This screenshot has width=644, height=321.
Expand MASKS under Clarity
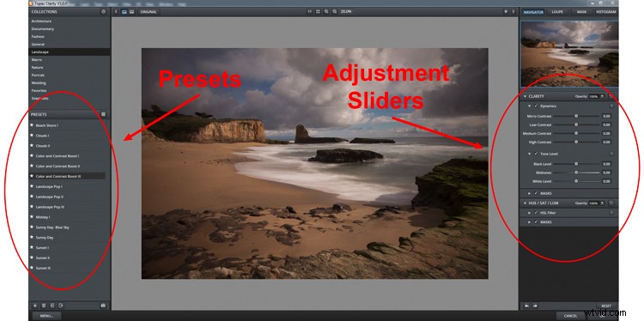click(x=530, y=193)
